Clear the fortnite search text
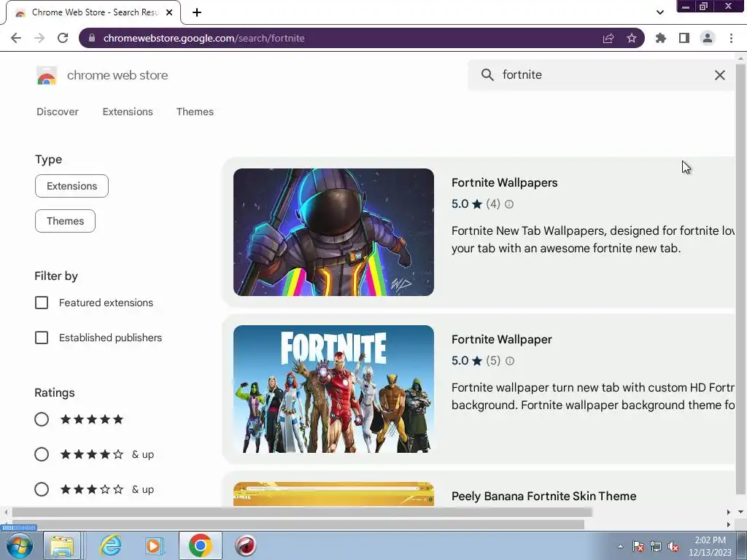The width and height of the screenshot is (747, 560). (720, 75)
